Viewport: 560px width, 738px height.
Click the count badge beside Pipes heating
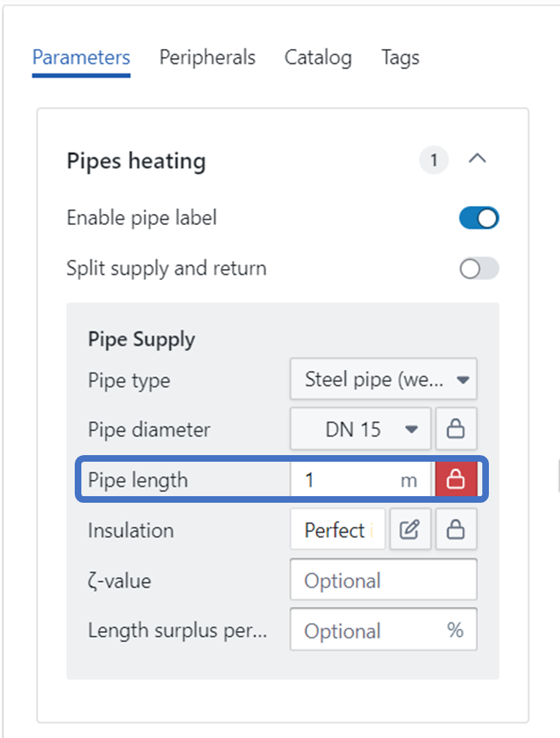[434, 160]
